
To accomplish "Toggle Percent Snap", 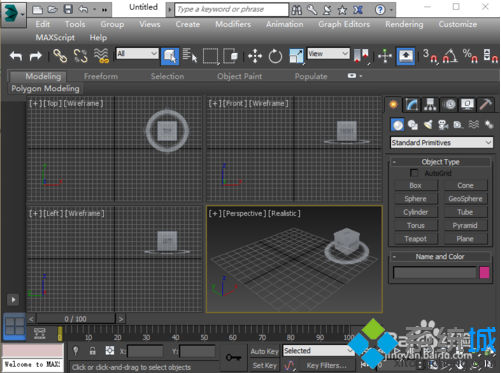I will [470, 56].
